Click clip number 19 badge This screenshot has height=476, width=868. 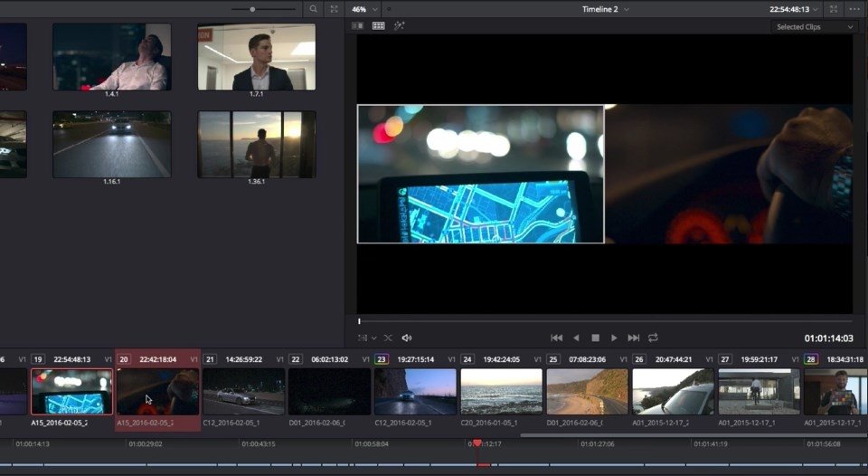[x=38, y=359]
